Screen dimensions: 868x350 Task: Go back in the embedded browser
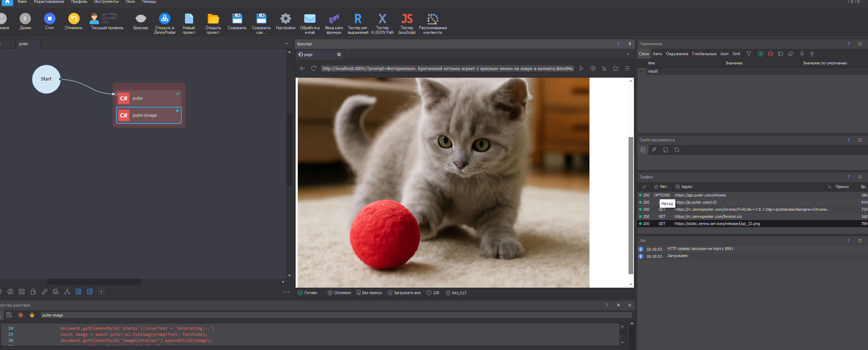click(302, 68)
